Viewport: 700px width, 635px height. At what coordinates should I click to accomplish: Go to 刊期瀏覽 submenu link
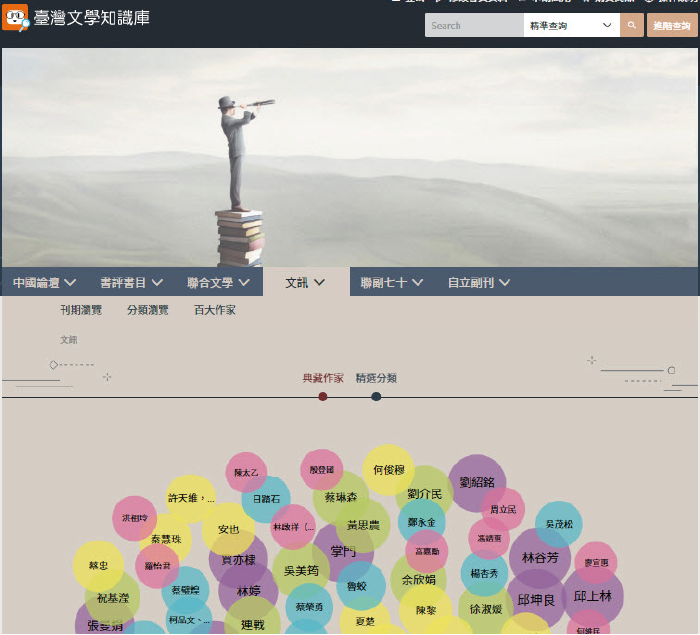click(x=81, y=310)
